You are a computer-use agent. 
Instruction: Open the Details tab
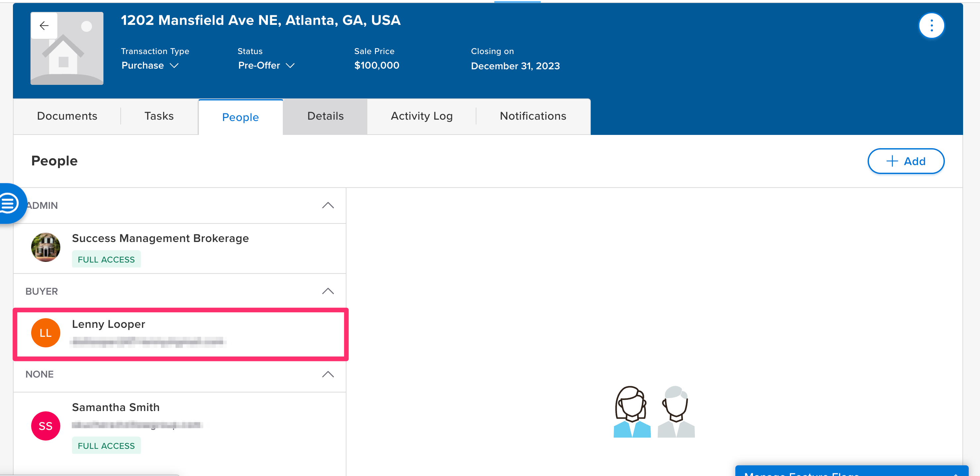(x=325, y=116)
